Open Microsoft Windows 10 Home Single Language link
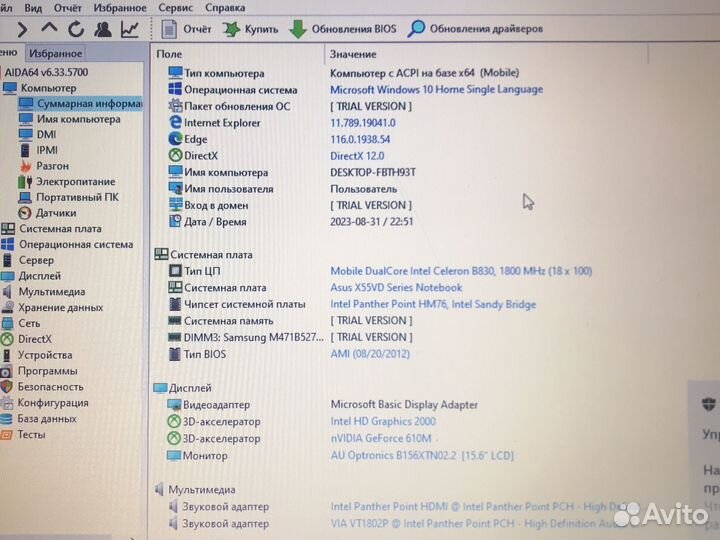The width and height of the screenshot is (720, 540). coord(436,90)
